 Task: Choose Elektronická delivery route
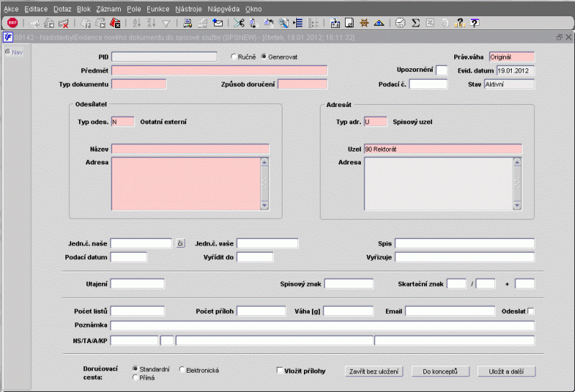click(x=182, y=369)
